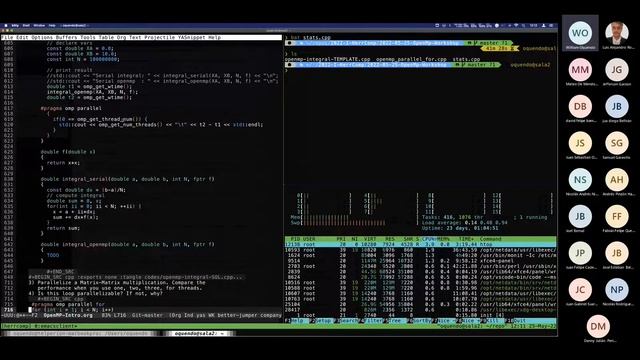Click the Apple logo in the menu bar

point(6,25)
